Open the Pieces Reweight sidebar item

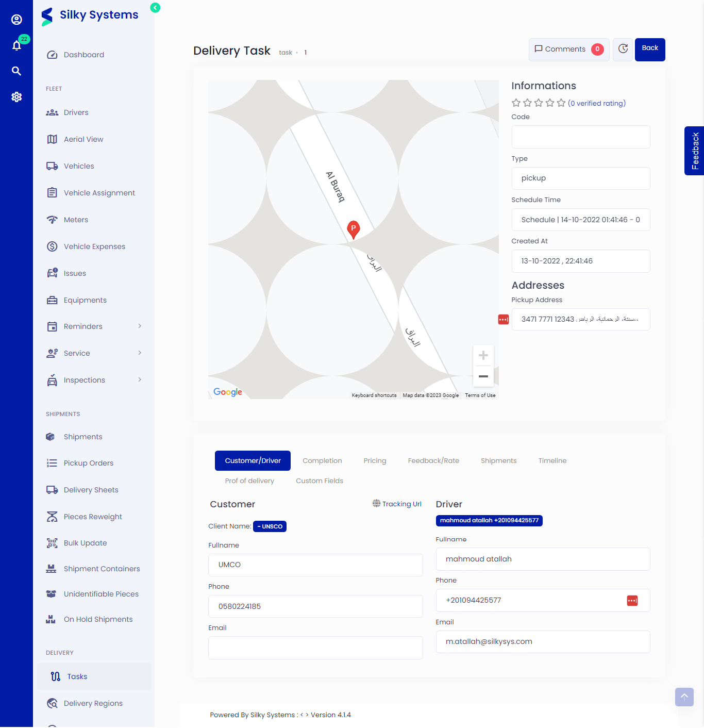pos(93,516)
